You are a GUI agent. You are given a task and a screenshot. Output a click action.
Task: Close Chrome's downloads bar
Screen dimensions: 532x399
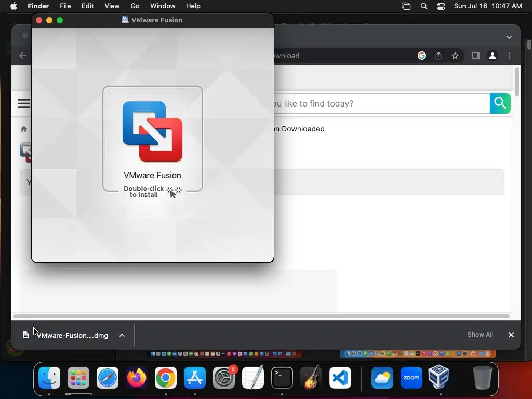511,335
